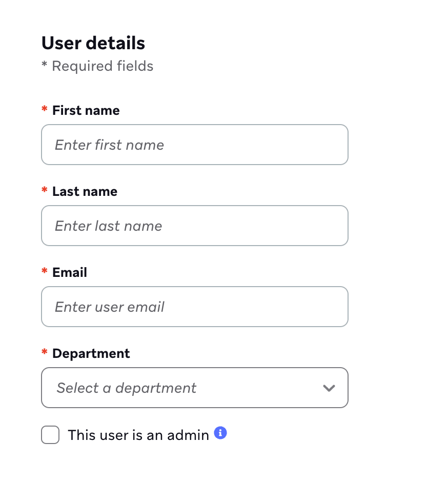This screenshot has height=483, width=448.
Task: Click into the Email input field
Action: [194, 307]
